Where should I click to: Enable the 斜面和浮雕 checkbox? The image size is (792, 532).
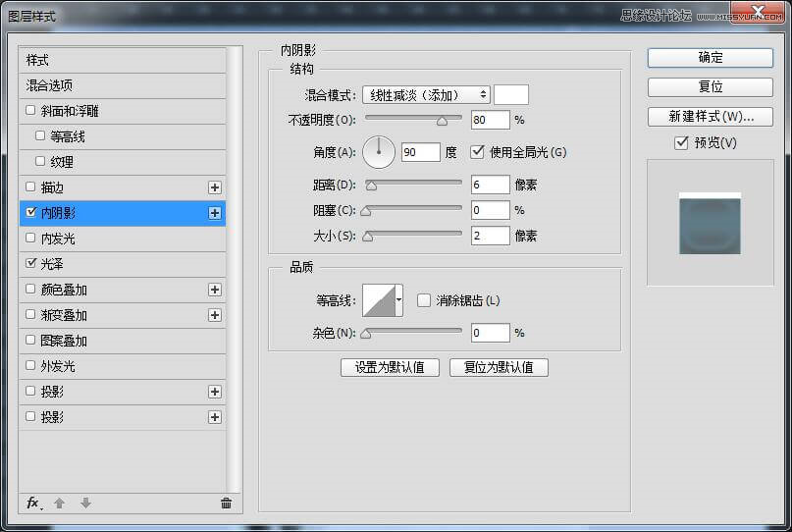pyautogui.click(x=31, y=111)
